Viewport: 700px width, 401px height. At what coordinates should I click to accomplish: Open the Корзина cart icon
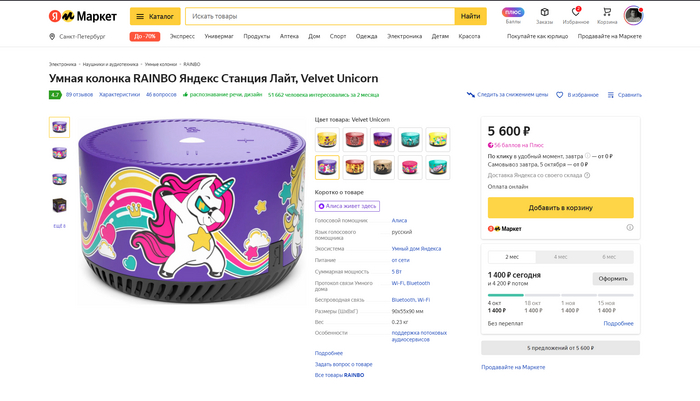point(607,15)
